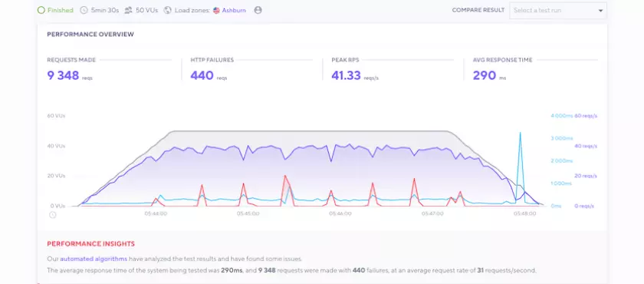Screen dimensions: 644x284
Task: Click the 05:44:00 time axis marker
Action: [156, 213]
